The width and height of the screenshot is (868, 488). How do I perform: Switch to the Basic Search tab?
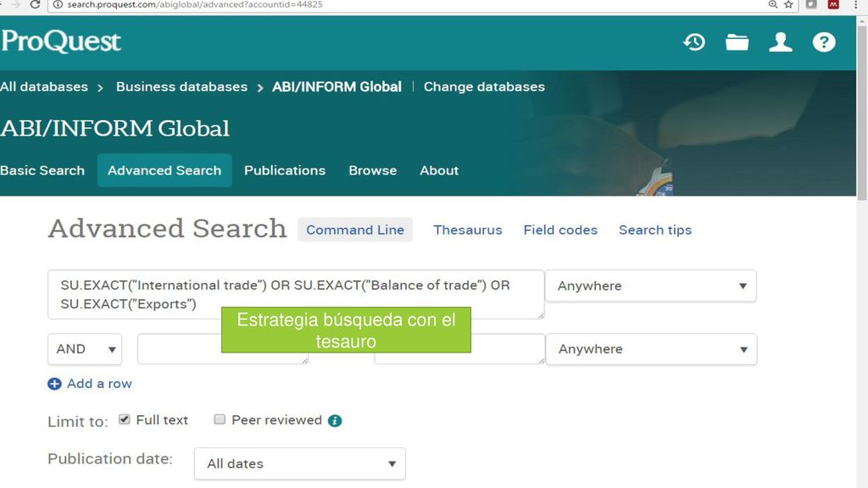coord(42,170)
